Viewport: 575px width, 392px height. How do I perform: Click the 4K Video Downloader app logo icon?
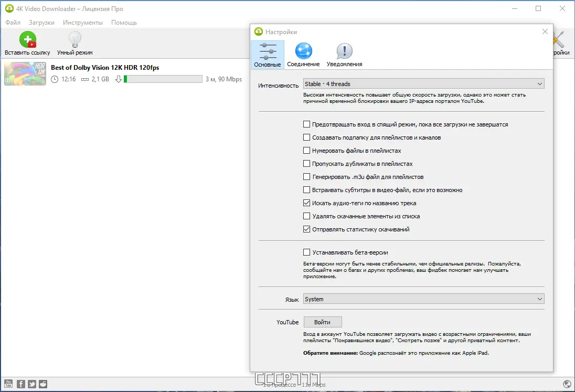pos(9,8)
